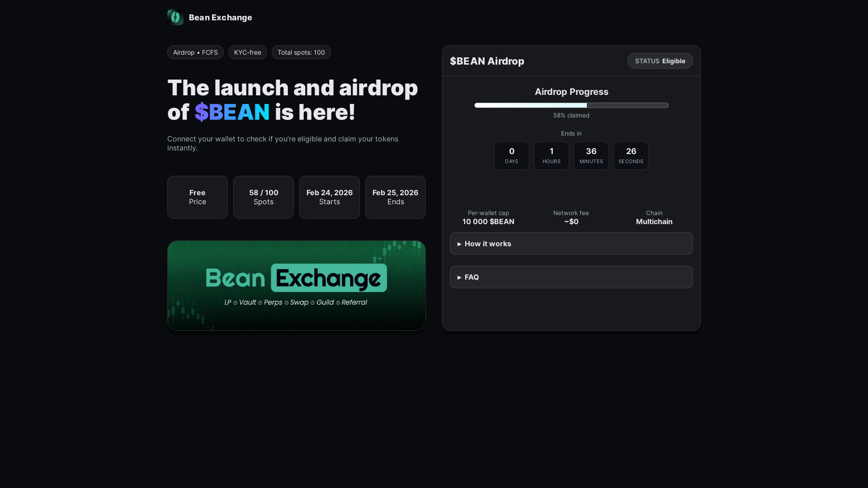Click the STATUS Eligible badge
Viewport: 868px width, 488px height.
[660, 61]
